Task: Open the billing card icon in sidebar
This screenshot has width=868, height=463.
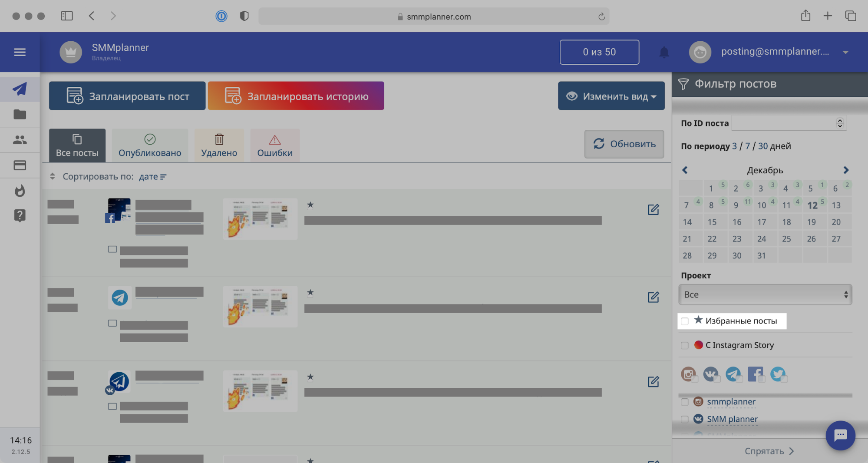Action: pyautogui.click(x=20, y=165)
